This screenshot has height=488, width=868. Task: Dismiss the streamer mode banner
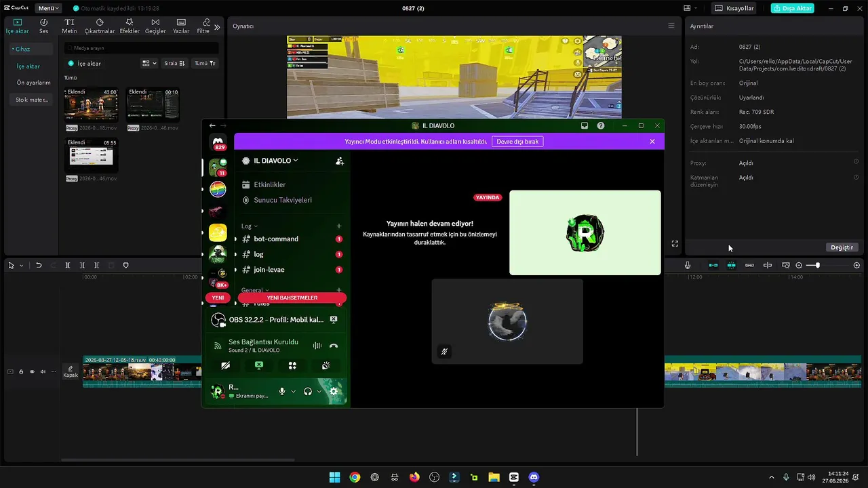coord(652,142)
